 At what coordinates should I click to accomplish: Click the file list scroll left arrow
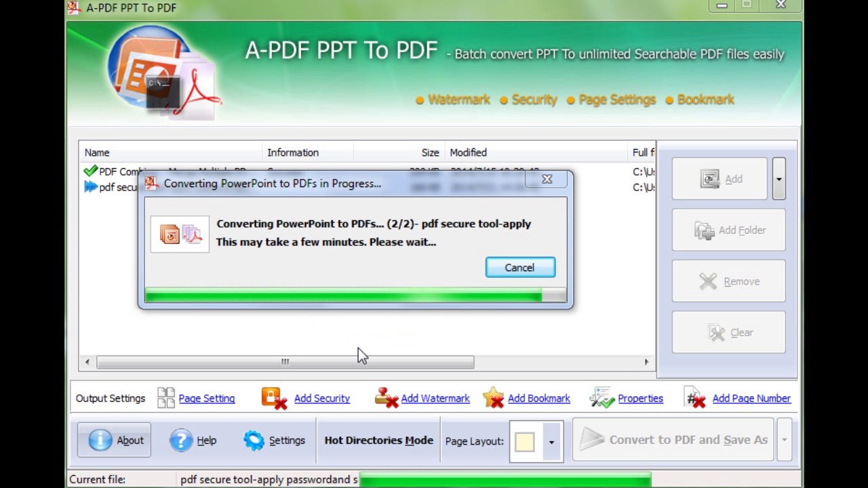[x=87, y=362]
